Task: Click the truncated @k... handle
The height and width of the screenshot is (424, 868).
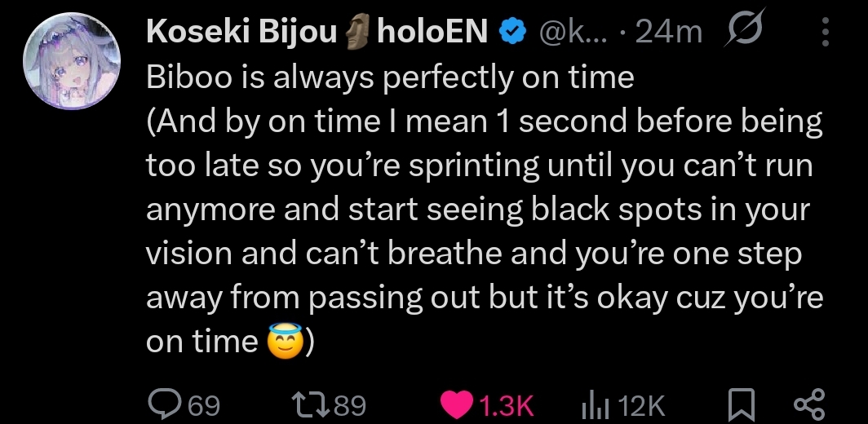Action: [x=572, y=33]
